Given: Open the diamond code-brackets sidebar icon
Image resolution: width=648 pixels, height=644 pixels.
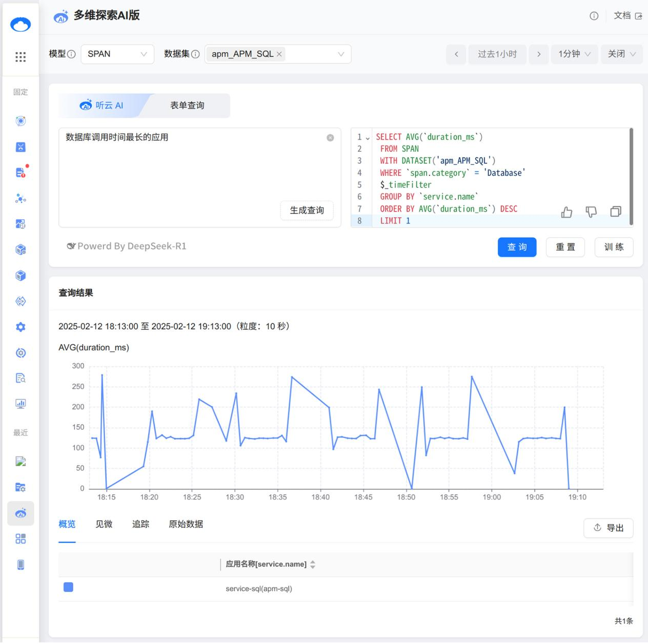Looking at the screenshot, I should pyautogui.click(x=21, y=301).
